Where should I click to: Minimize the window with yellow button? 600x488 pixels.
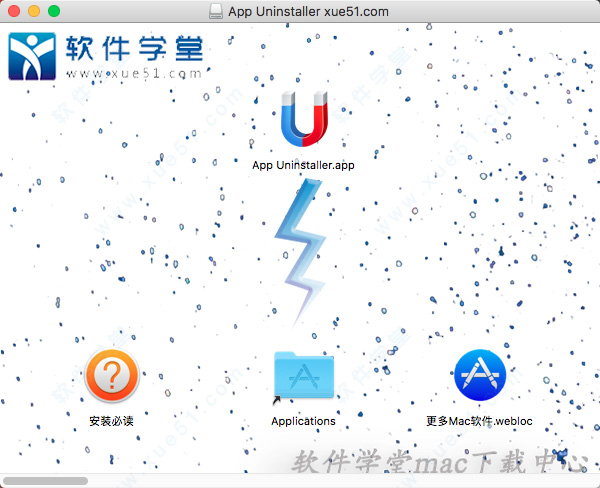[34, 11]
